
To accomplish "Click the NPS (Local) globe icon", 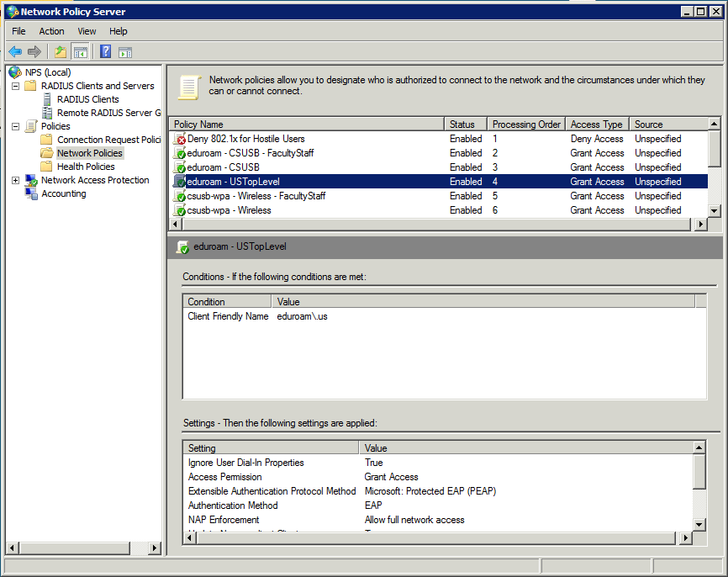I will click(15, 72).
